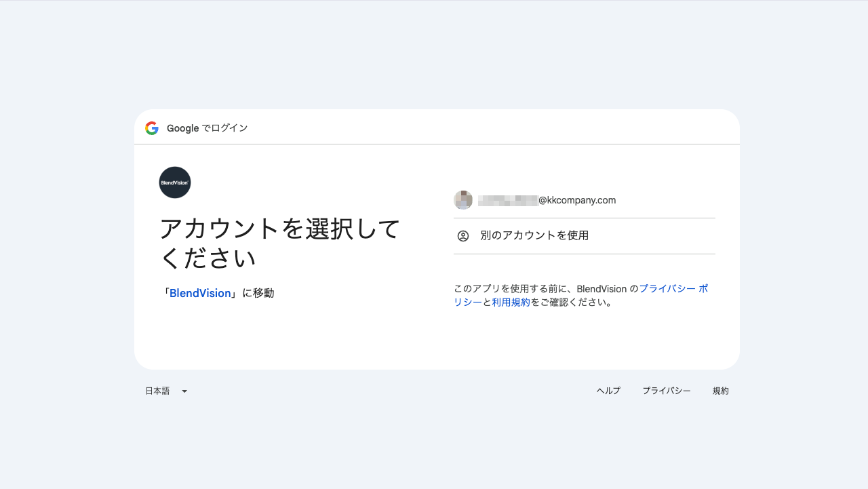Image resolution: width=868 pixels, height=489 pixels.
Task: Open the ヘルプ footer link
Action: pos(608,391)
